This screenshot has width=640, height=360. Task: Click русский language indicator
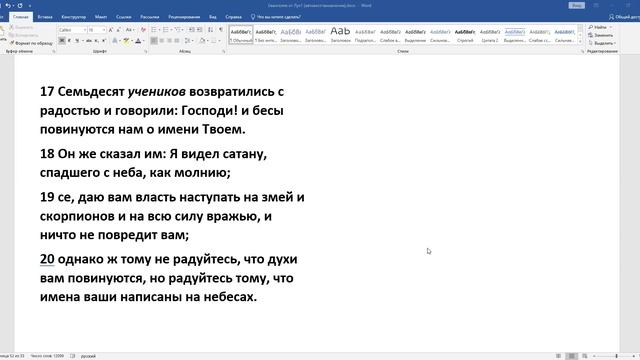[x=88, y=356]
